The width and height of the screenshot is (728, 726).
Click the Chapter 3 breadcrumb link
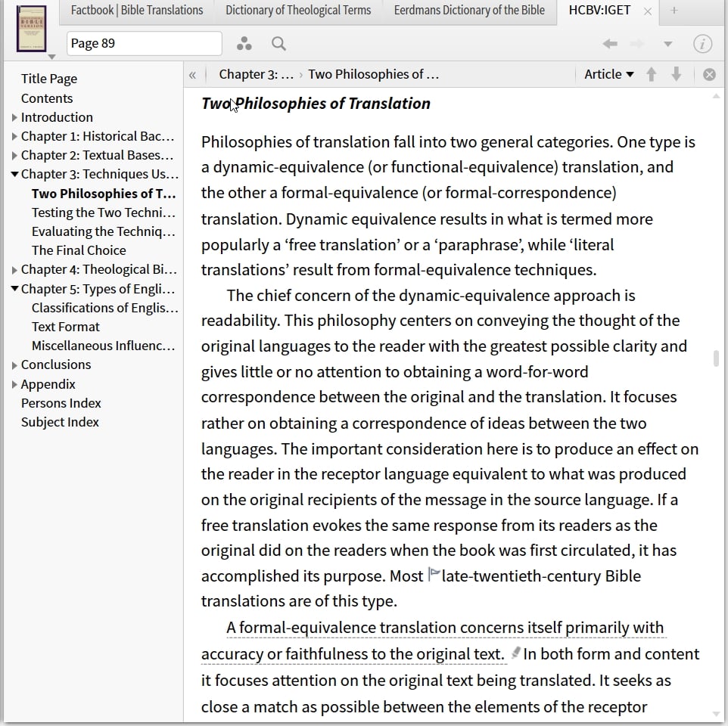point(257,74)
